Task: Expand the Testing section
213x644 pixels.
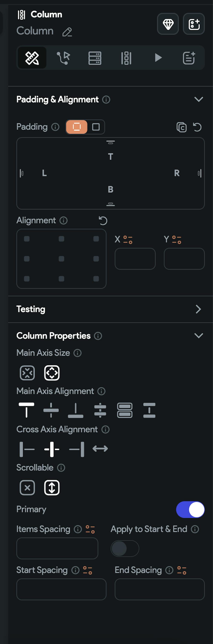Action: click(x=199, y=309)
